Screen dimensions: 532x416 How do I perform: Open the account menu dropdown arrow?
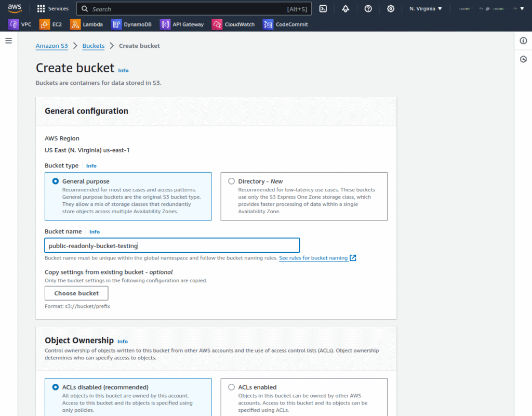click(x=522, y=9)
